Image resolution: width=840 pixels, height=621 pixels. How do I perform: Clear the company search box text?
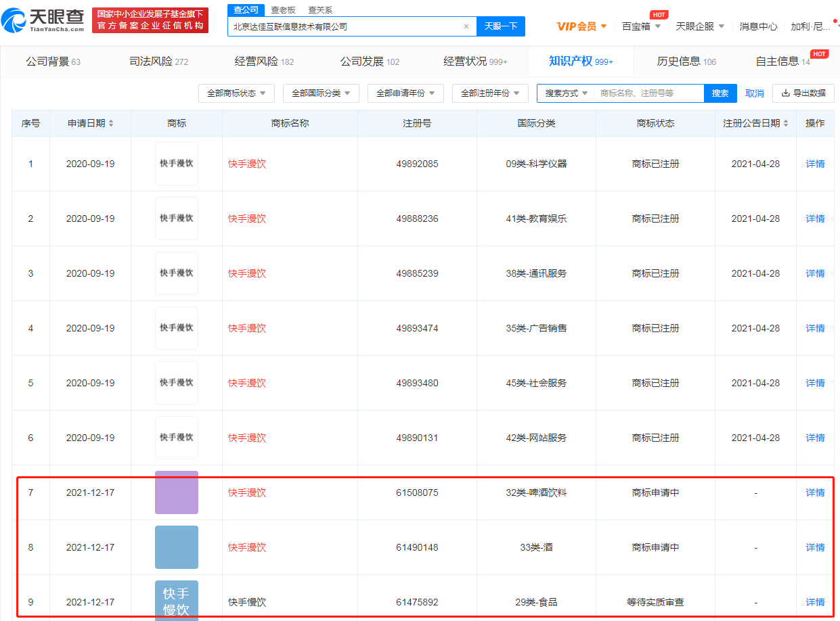(x=466, y=26)
